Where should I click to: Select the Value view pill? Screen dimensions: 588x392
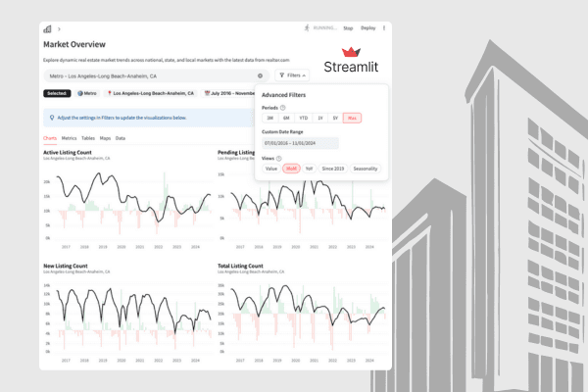pos(271,169)
